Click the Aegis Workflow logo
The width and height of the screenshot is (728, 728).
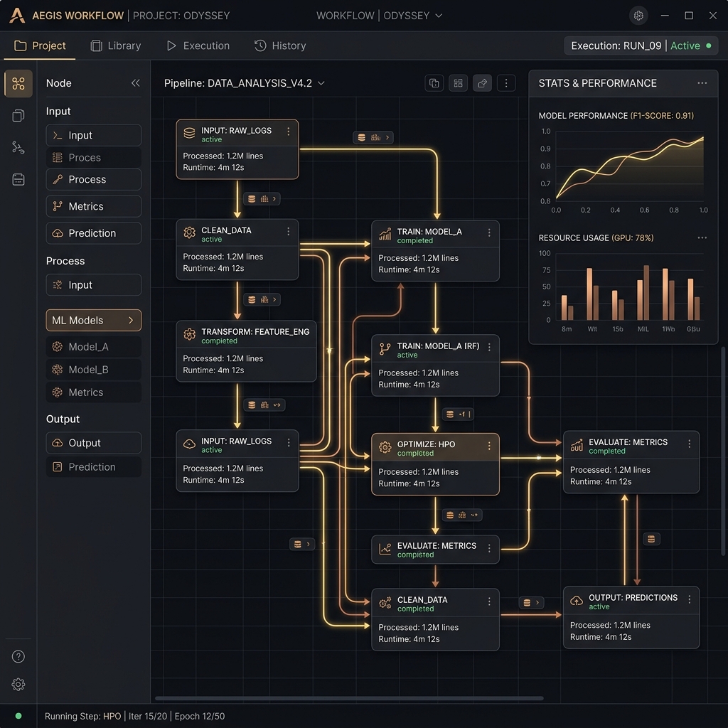(17, 16)
